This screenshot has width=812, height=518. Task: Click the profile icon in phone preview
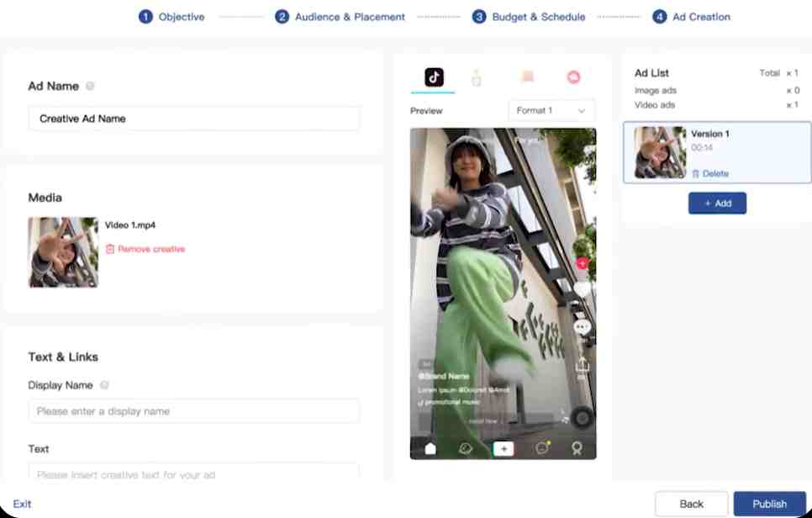[x=577, y=448]
